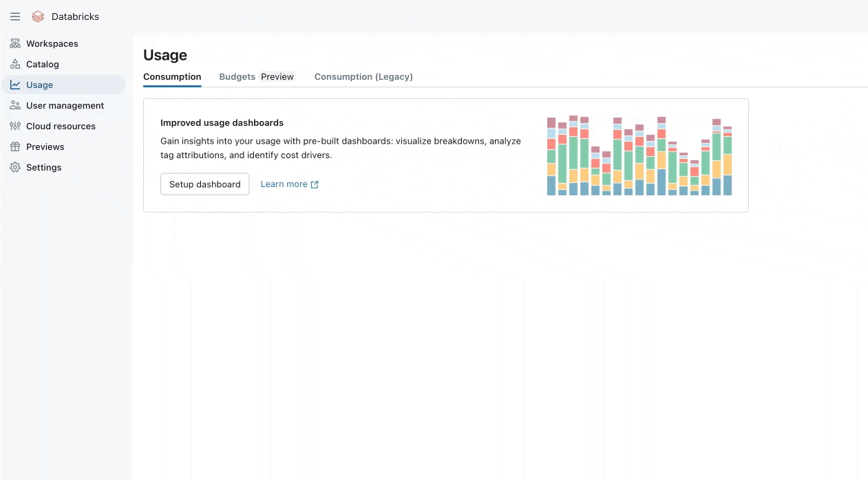
Task: Click the Usage page heading
Action: coord(165,55)
